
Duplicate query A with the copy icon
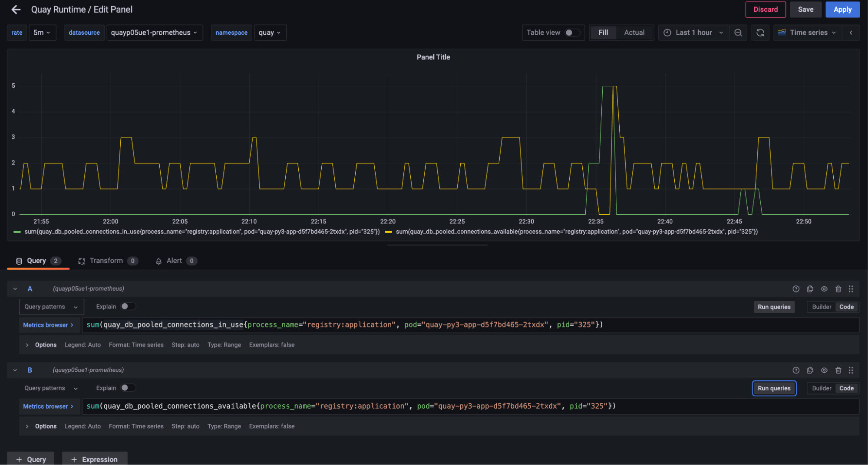coord(810,289)
